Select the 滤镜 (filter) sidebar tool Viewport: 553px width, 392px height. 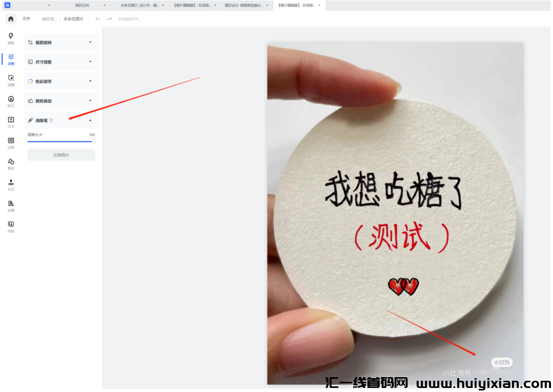click(11, 80)
